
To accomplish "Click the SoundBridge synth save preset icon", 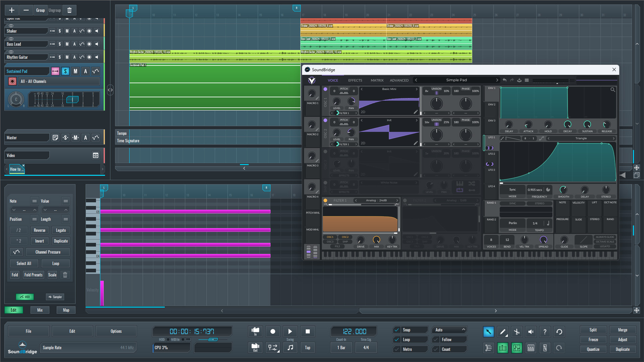I will [519, 80].
